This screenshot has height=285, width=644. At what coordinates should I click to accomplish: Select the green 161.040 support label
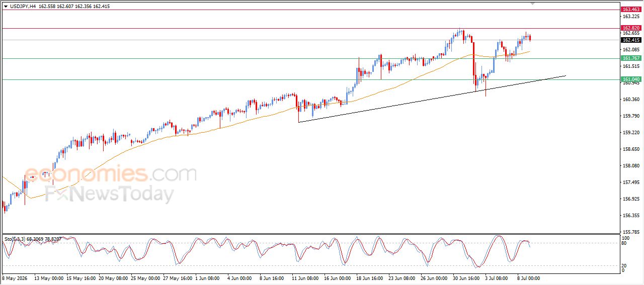tap(631, 79)
